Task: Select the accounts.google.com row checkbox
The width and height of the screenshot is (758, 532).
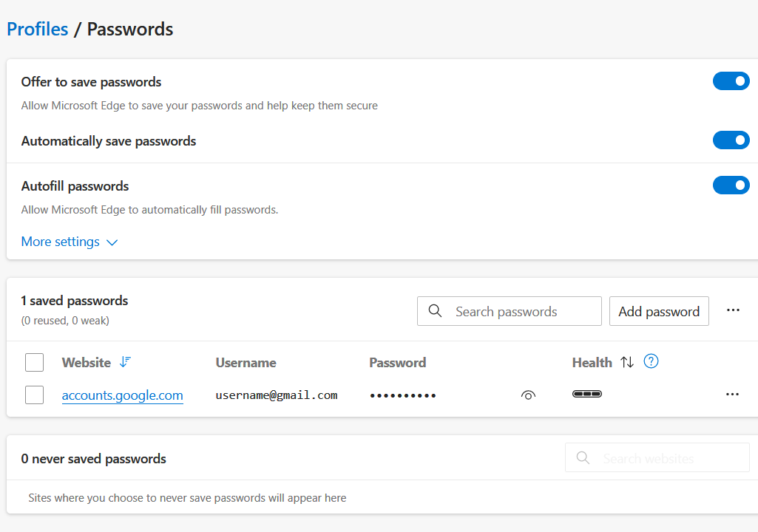Action: [34, 395]
